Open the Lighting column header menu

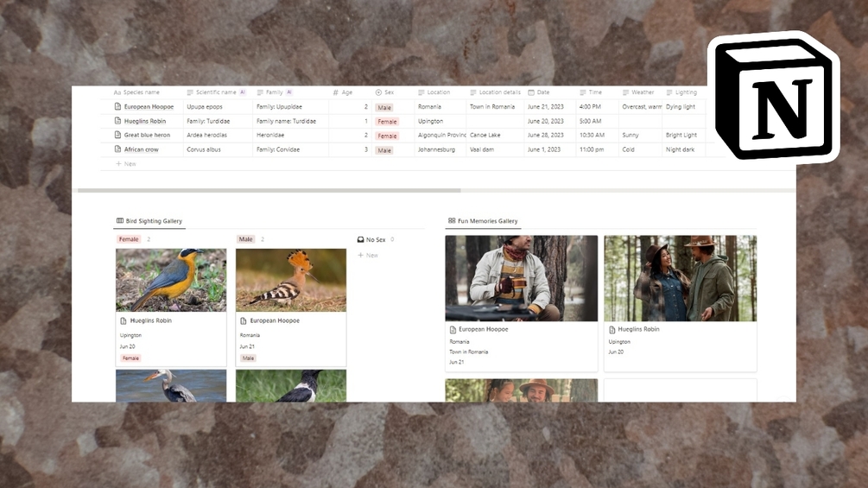tap(681, 92)
